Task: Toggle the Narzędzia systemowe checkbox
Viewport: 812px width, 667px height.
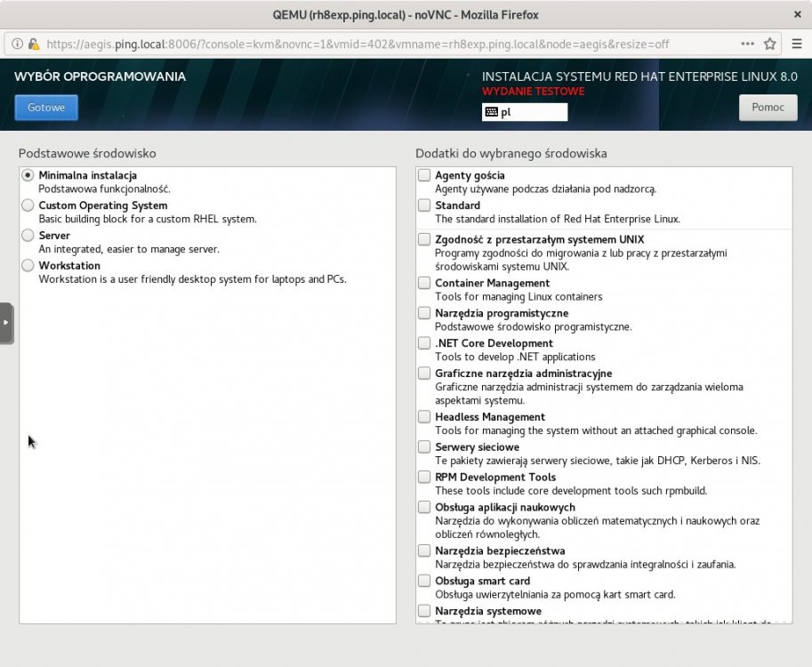Action: [x=424, y=610]
